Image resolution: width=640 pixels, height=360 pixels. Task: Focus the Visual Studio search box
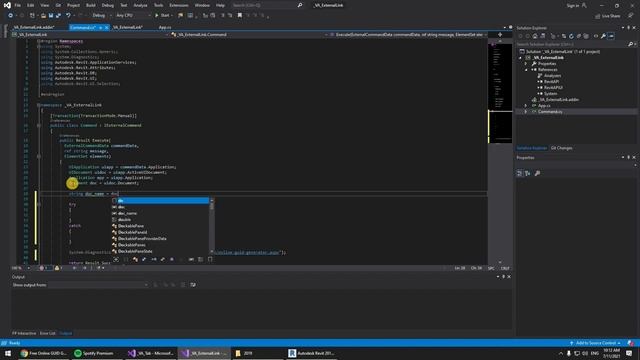(267, 5)
